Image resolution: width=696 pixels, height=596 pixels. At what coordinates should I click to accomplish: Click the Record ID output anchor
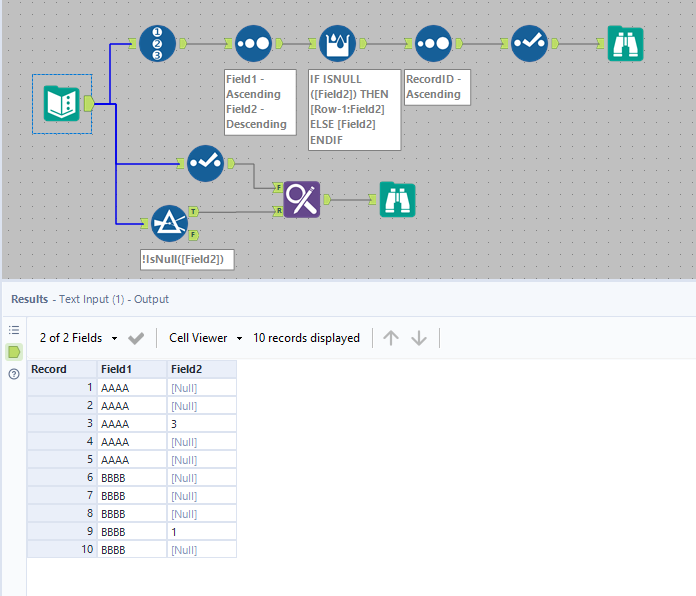tap(182, 43)
